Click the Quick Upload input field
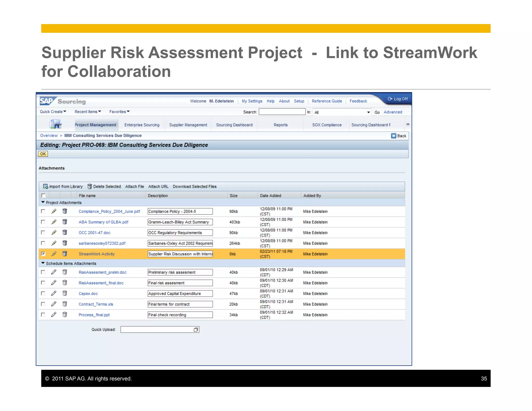This screenshot has width=532, height=411. [160, 330]
